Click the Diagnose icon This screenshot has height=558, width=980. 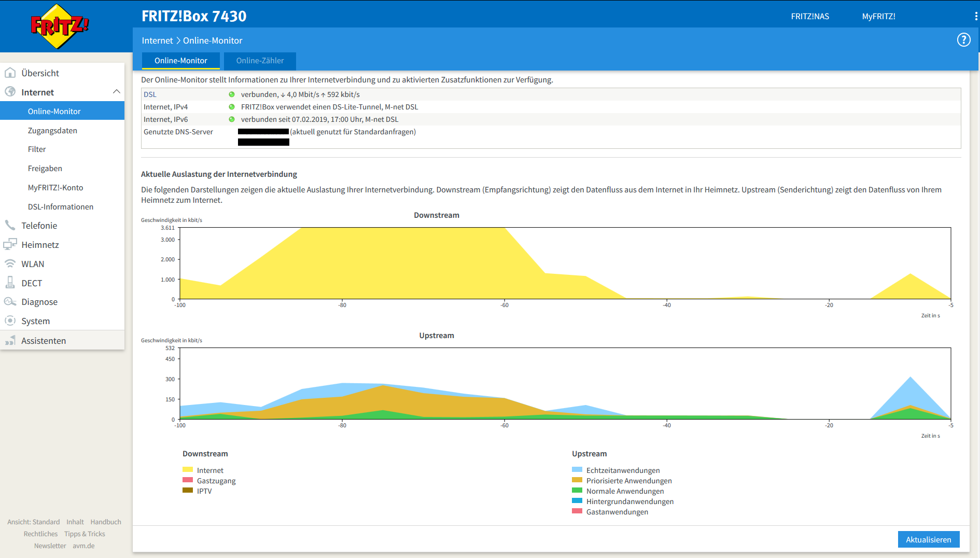(10, 302)
